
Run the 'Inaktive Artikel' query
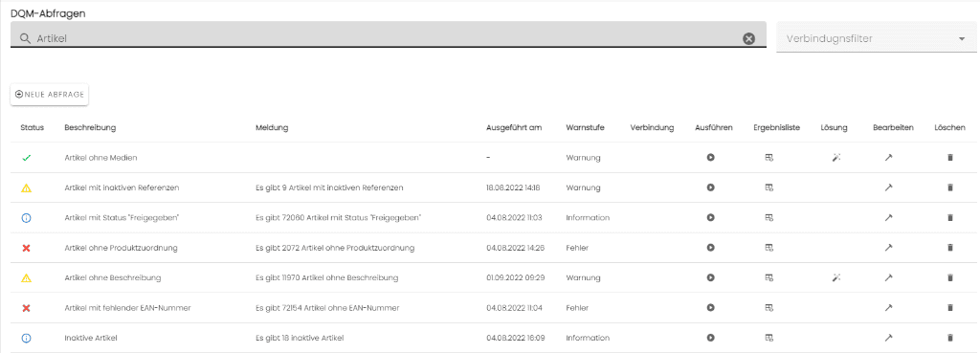711,338
